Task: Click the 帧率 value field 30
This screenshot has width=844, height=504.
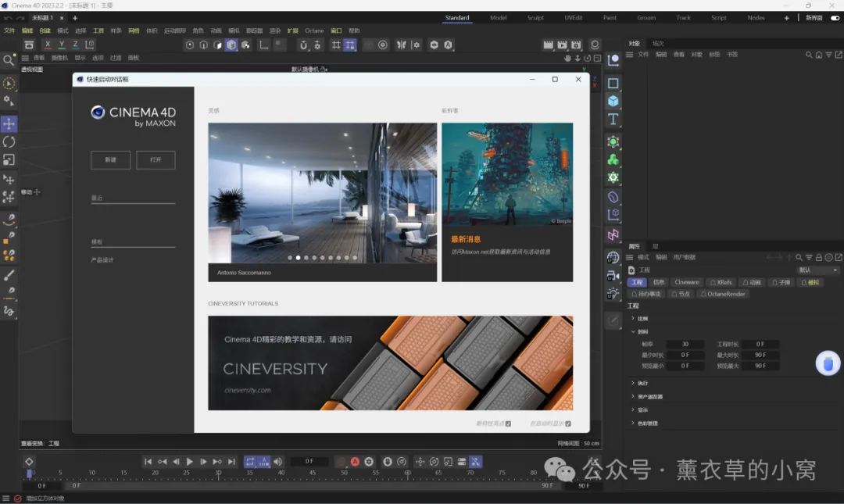Action: pyautogui.click(x=685, y=344)
